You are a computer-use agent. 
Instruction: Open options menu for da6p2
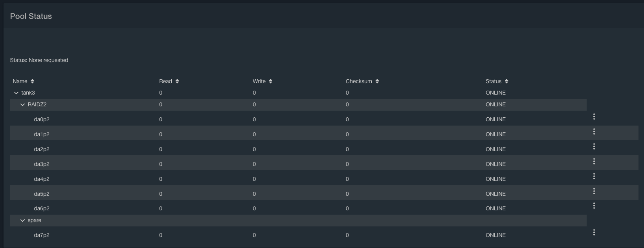(594, 206)
